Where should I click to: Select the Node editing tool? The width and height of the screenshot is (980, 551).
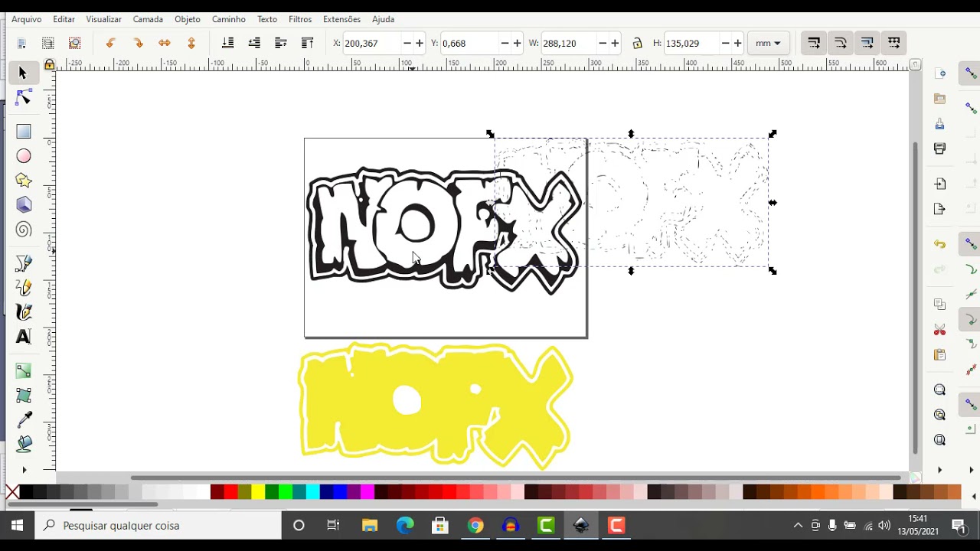pos(23,97)
